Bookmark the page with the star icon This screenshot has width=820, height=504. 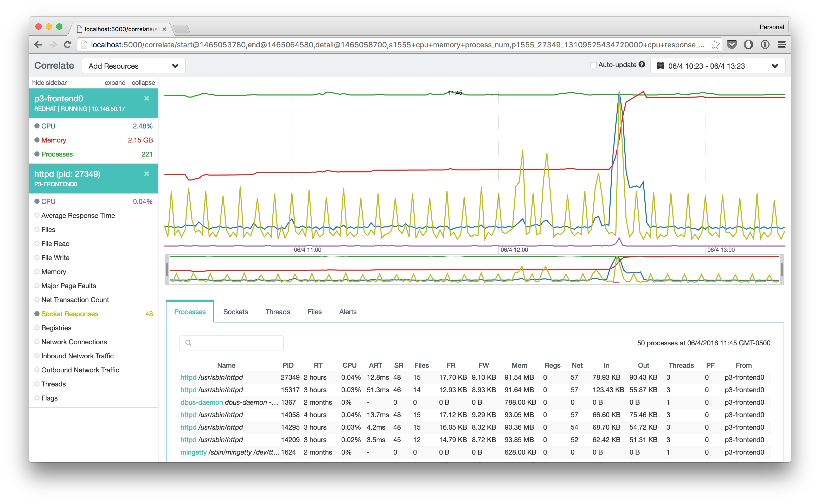[x=715, y=45]
